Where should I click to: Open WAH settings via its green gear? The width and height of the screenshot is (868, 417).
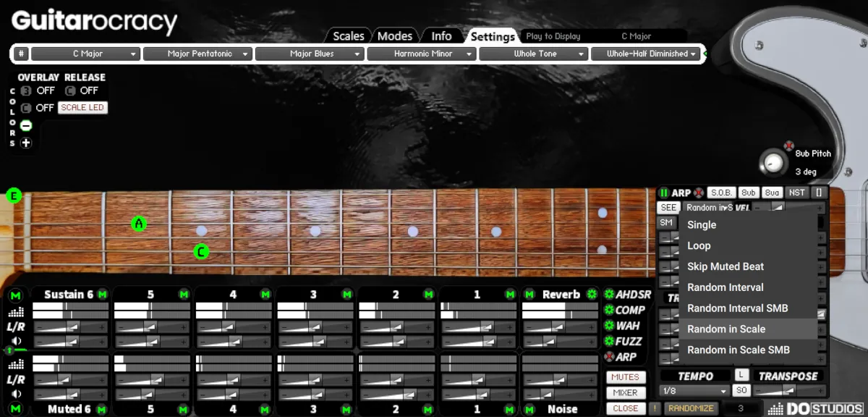[609, 326]
